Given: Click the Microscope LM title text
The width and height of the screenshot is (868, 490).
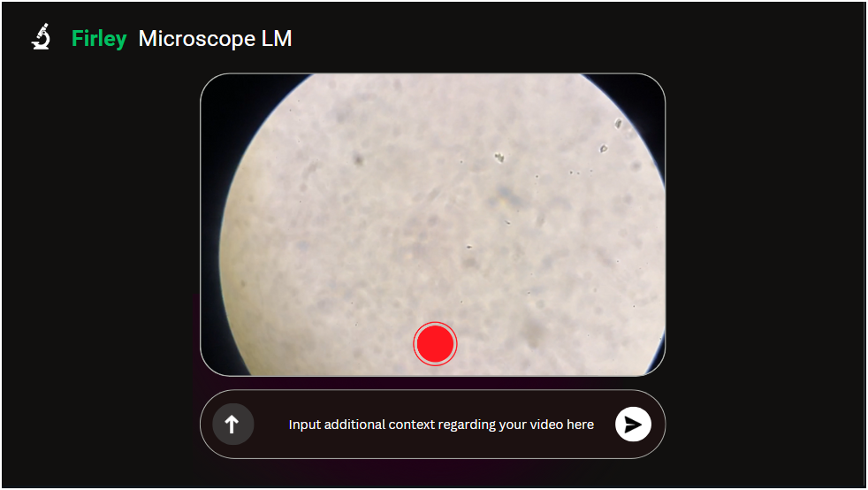Looking at the screenshot, I should point(215,38).
